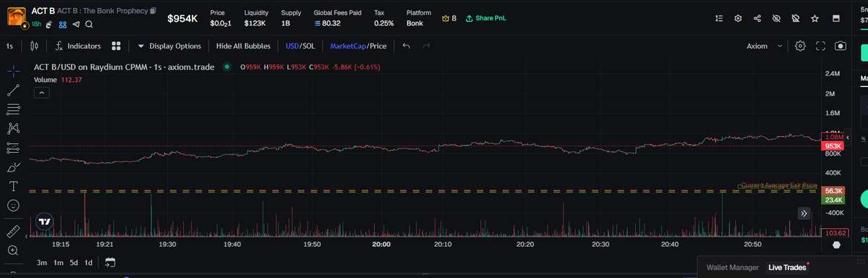Click the green market status dot

[226, 67]
